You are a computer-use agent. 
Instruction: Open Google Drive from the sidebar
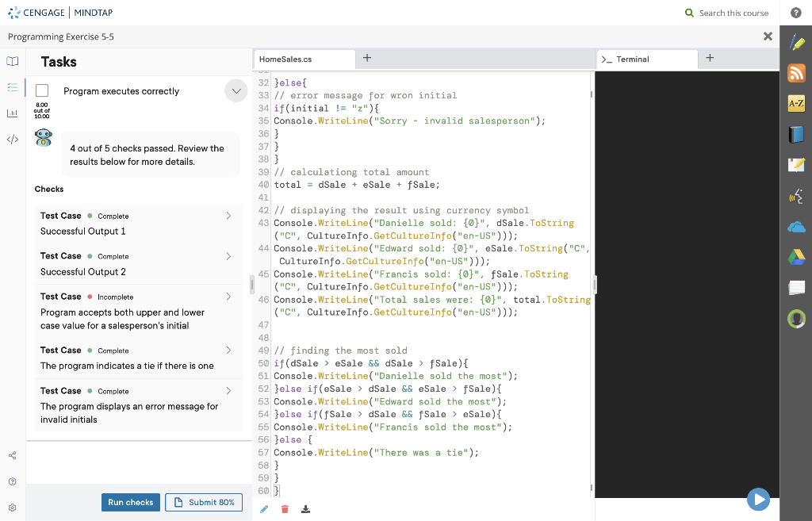tap(796, 257)
